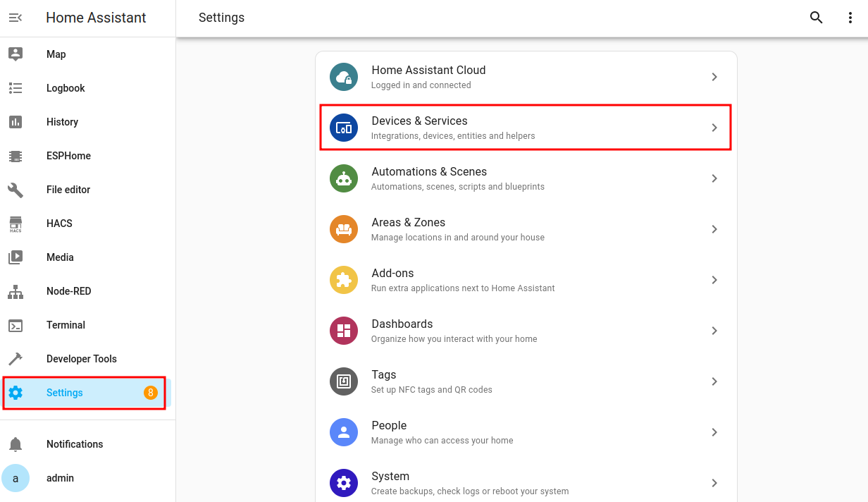Click the System chevron arrow

pyautogui.click(x=714, y=483)
